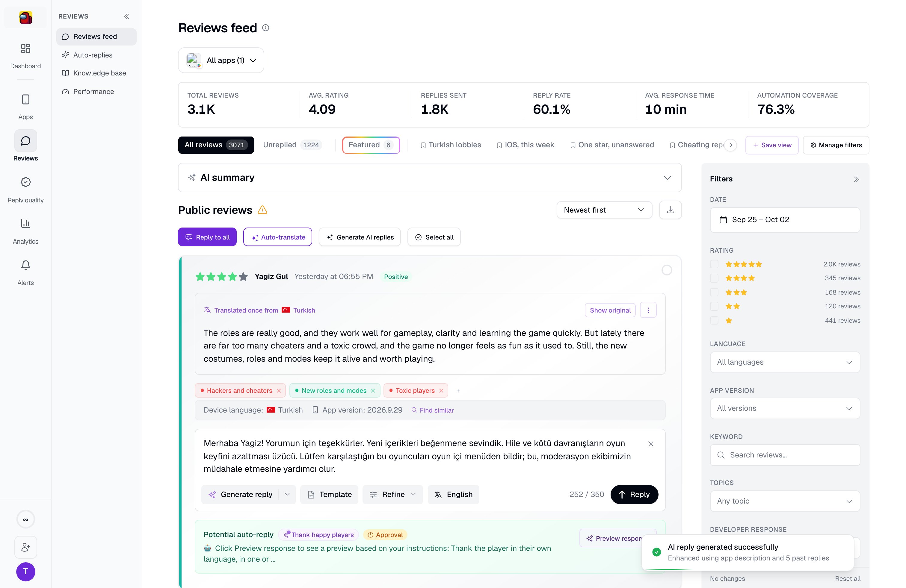Screen dimensions: 906x588
Task: Add a new topic tag with plus
Action: [458, 391]
